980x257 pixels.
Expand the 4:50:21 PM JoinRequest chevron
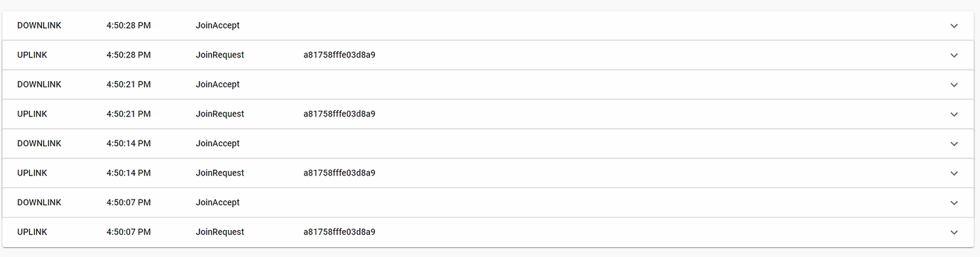954,114
